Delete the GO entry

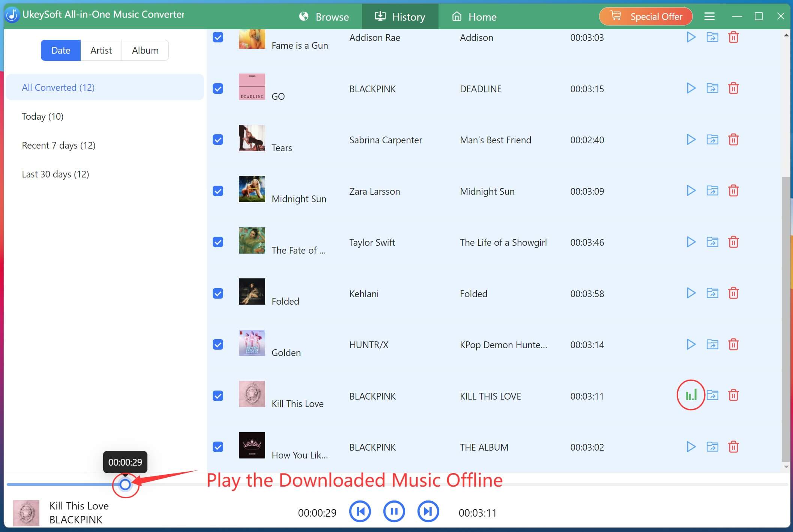(x=733, y=88)
